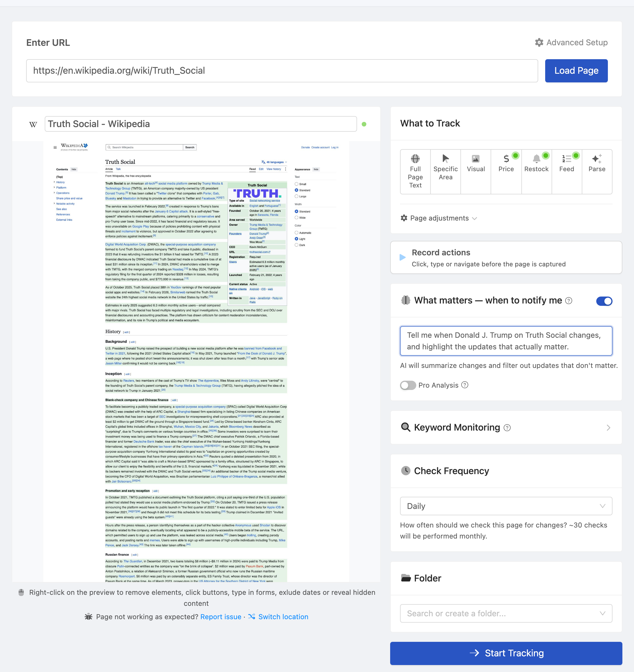Open the Daily check frequency dropdown
This screenshot has height=672, width=634.
pyautogui.click(x=506, y=506)
